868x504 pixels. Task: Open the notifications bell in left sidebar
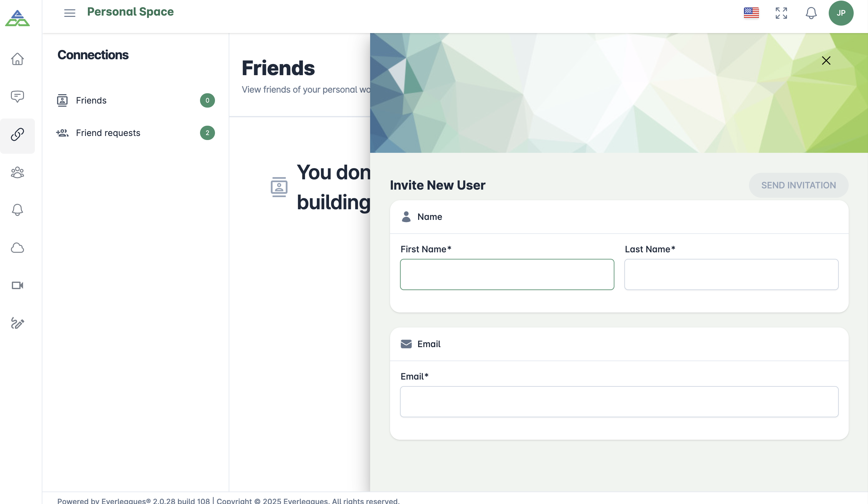coord(17,210)
